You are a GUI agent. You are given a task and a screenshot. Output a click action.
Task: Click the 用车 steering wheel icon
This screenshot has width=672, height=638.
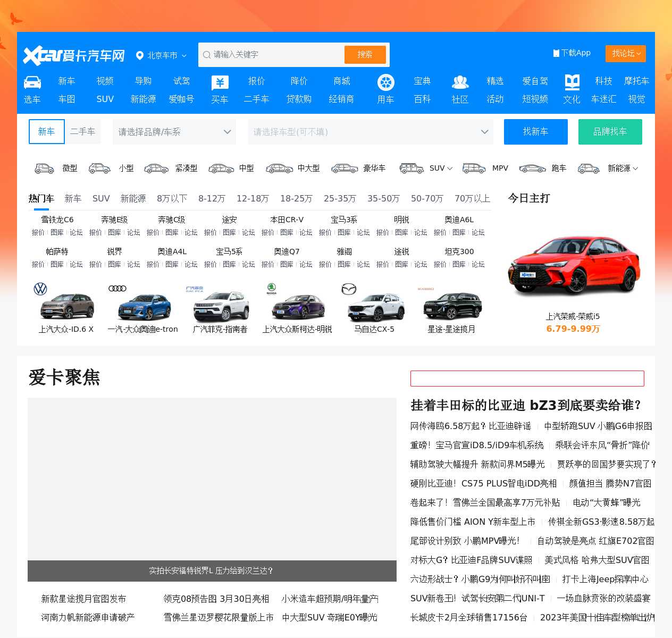point(385,82)
